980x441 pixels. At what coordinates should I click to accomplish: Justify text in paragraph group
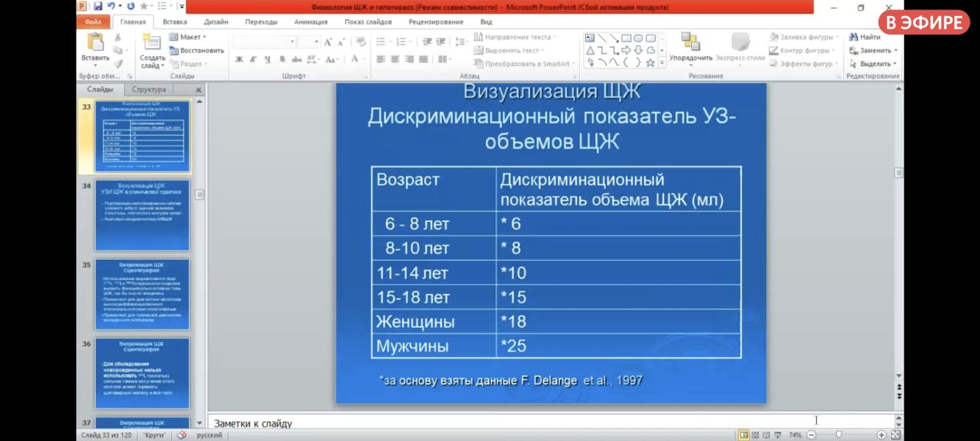pyautogui.click(x=423, y=60)
